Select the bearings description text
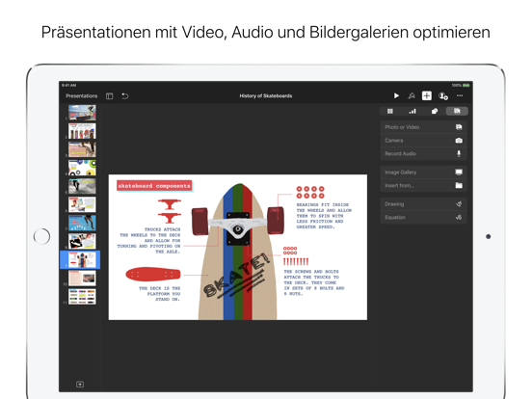 point(324,216)
